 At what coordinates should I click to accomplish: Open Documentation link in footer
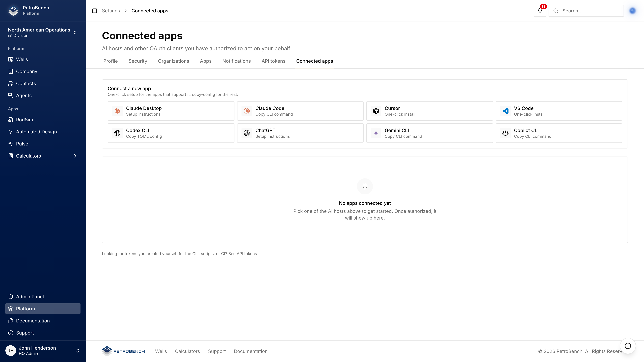point(251,351)
